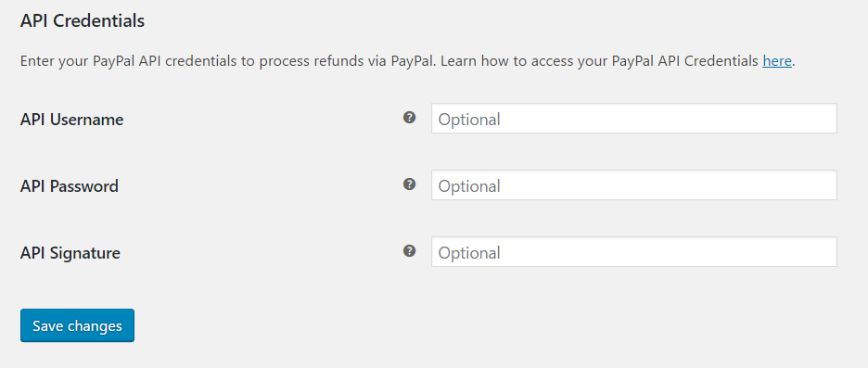This screenshot has height=368, width=868.
Task: Follow the underlined "here" hyperlink after the description
Action: (x=777, y=60)
